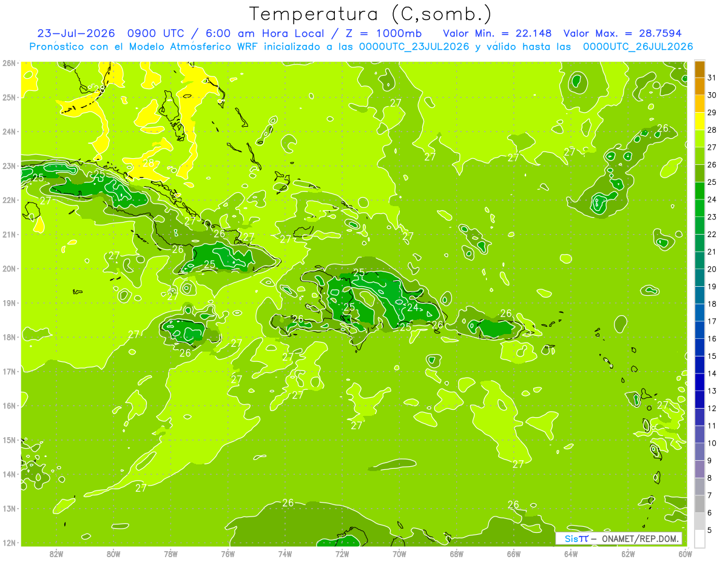Viewport: 728px width, 562px height.
Task: Click the legend value 5 on the color scale
Action: [709, 530]
